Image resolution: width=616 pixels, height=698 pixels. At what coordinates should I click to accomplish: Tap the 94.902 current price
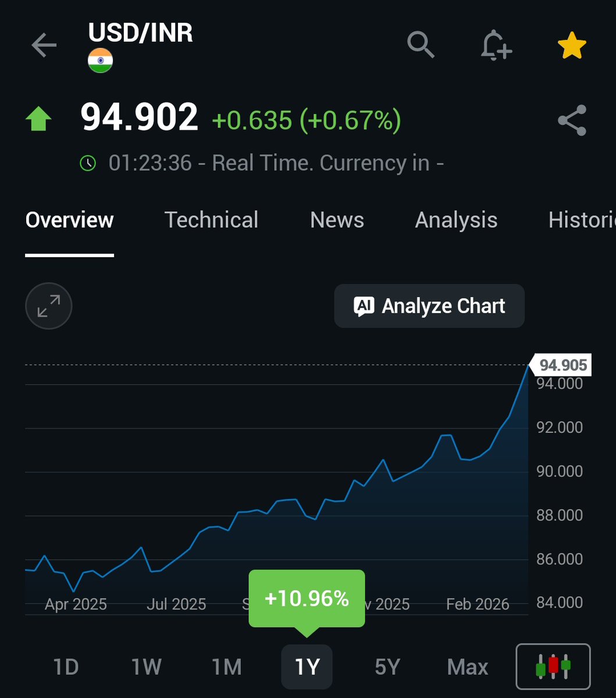point(140,118)
